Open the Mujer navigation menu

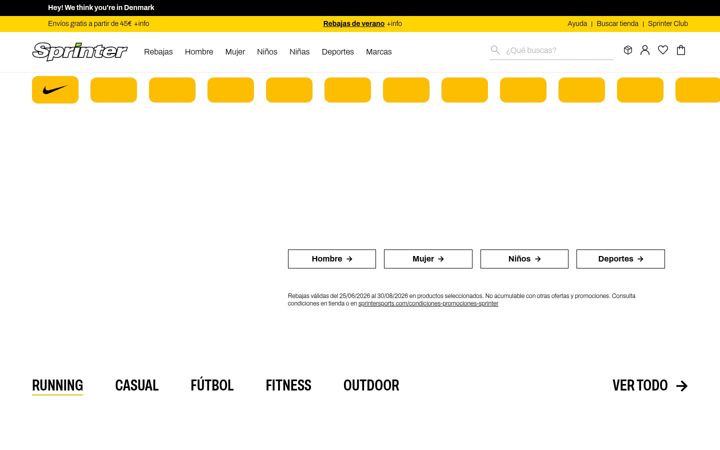click(235, 52)
